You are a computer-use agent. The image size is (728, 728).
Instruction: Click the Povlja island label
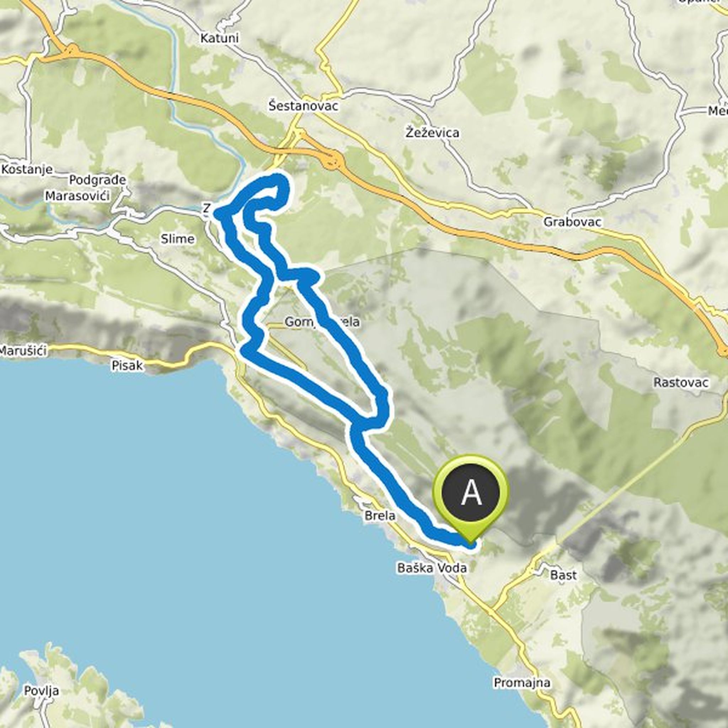click(x=42, y=680)
